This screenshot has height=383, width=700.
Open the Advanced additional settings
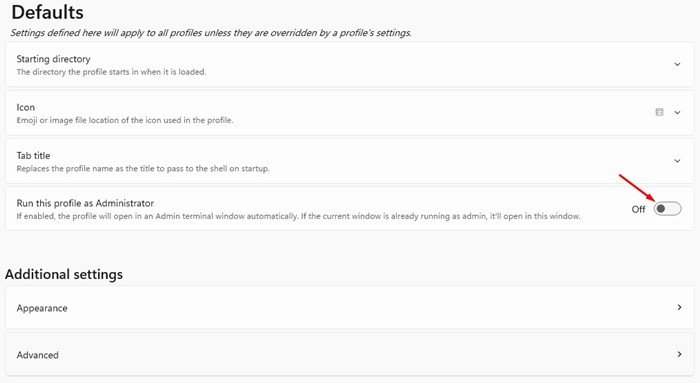[350, 354]
